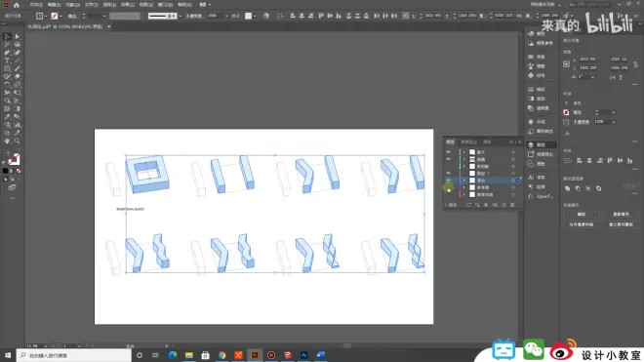
Task: Select the Hand tool
Action: pos(7,141)
